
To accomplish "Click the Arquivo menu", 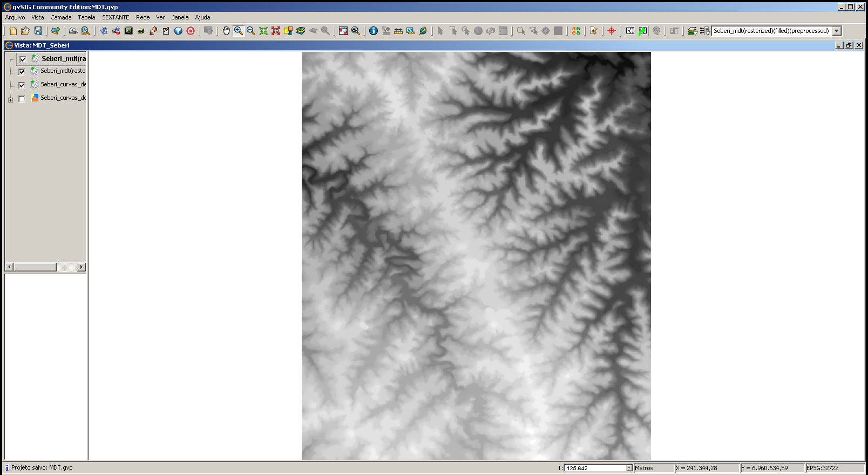I will (15, 17).
